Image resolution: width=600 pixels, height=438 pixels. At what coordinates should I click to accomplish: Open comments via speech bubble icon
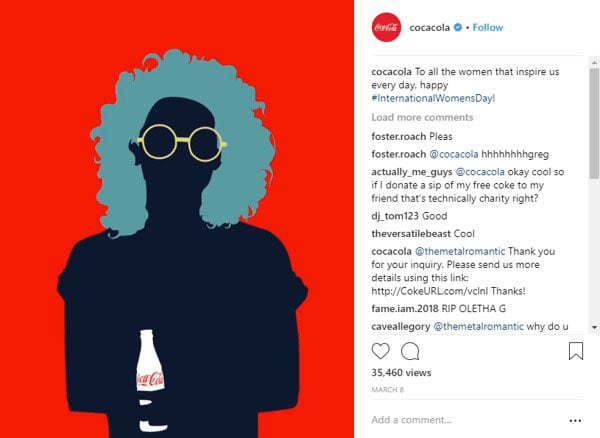410,351
